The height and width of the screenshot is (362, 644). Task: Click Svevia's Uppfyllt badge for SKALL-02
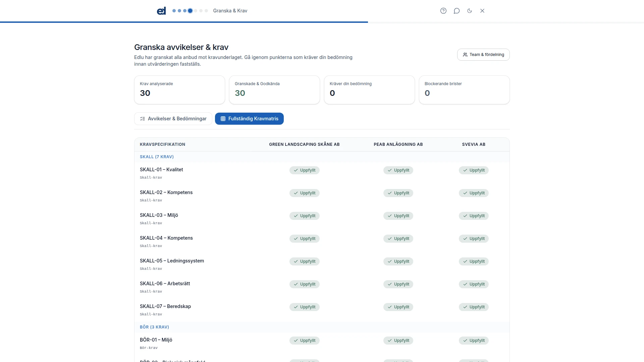[474, 193]
